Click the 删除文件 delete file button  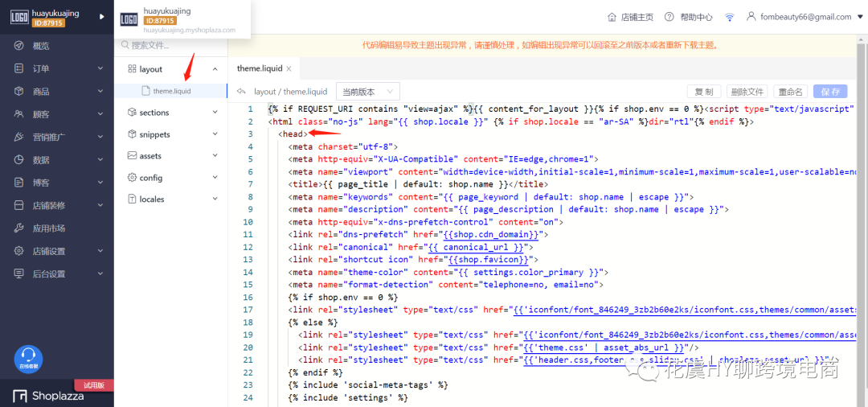tap(747, 92)
